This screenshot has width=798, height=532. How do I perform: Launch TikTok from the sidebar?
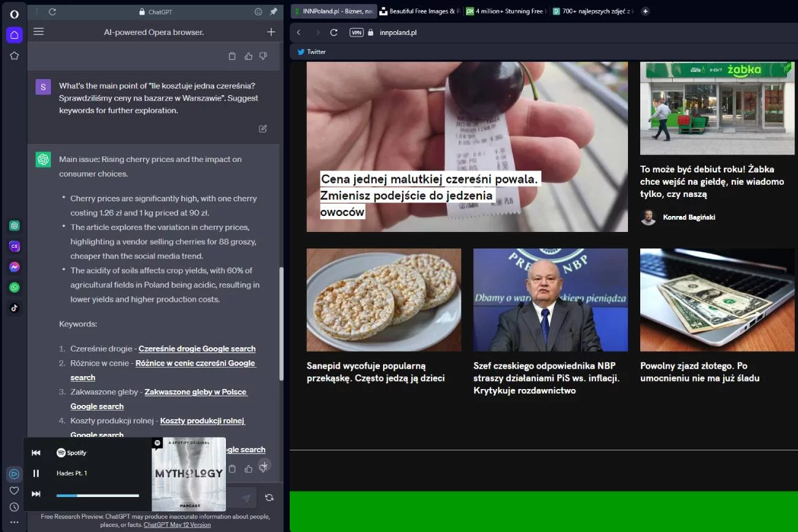(14, 308)
